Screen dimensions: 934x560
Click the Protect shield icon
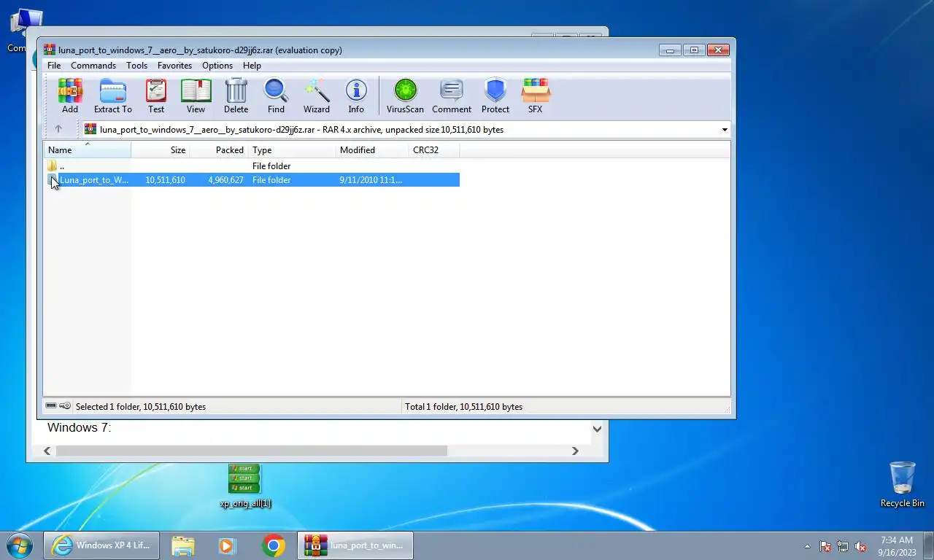click(x=495, y=96)
